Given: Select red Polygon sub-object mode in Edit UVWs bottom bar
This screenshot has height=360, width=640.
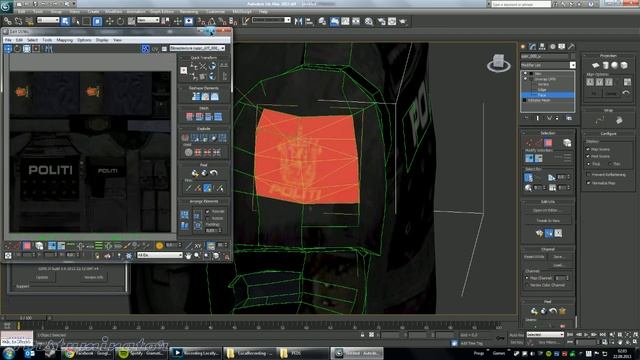Looking at the screenshot, I should pos(27,245).
